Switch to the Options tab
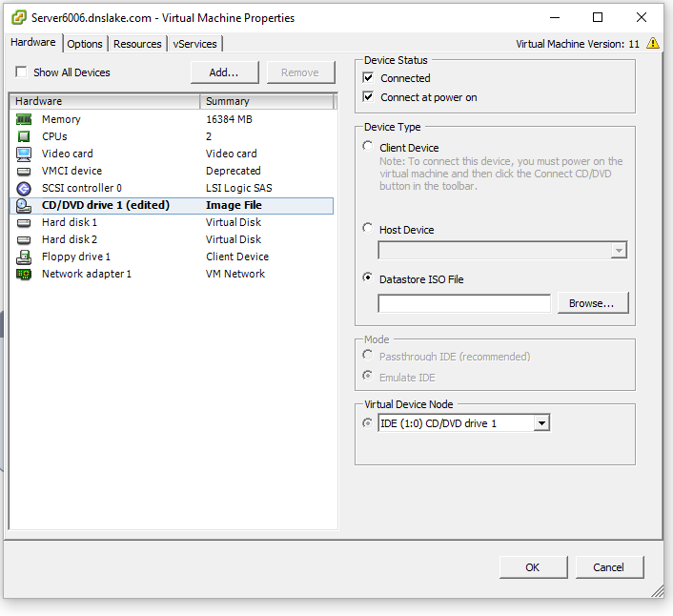 click(85, 44)
